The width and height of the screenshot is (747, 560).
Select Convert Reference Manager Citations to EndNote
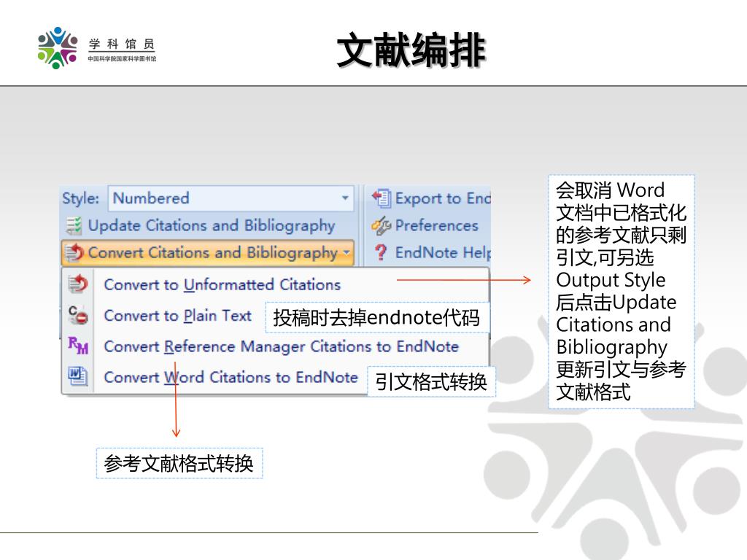[x=281, y=346]
